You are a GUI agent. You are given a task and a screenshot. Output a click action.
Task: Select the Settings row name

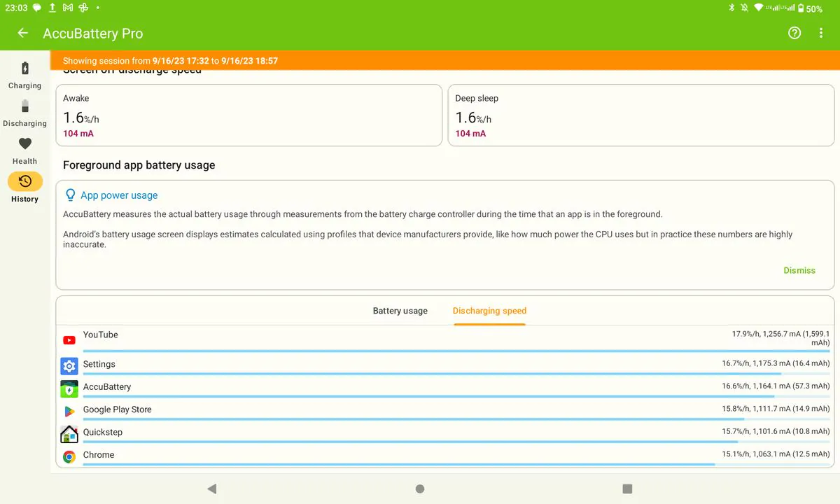(x=99, y=364)
